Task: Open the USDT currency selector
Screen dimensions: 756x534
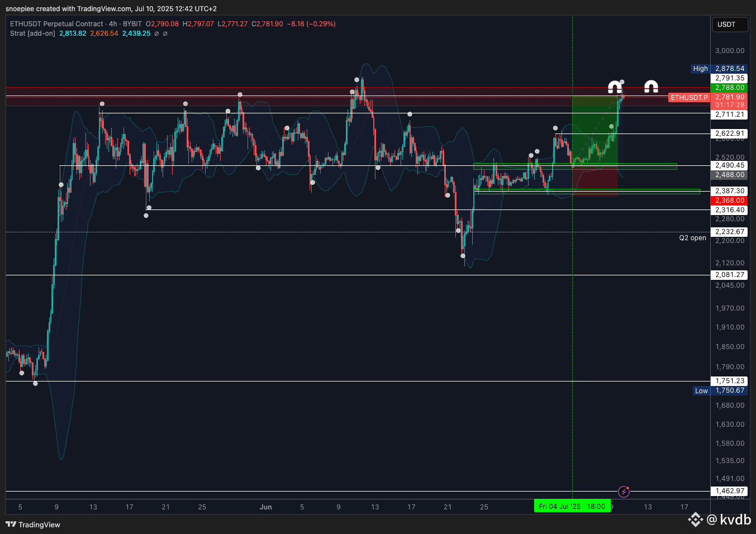Action: pyautogui.click(x=730, y=25)
